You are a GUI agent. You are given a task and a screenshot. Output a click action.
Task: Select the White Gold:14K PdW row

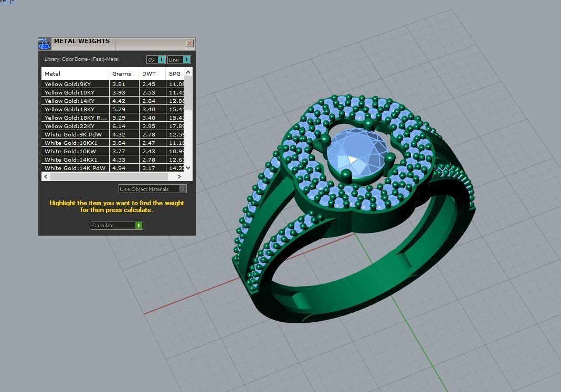pos(113,168)
